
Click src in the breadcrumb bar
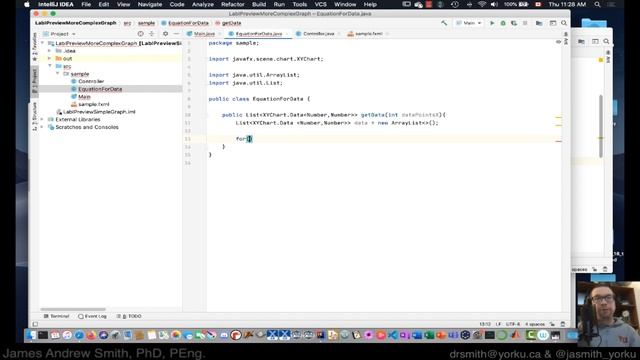pos(127,23)
